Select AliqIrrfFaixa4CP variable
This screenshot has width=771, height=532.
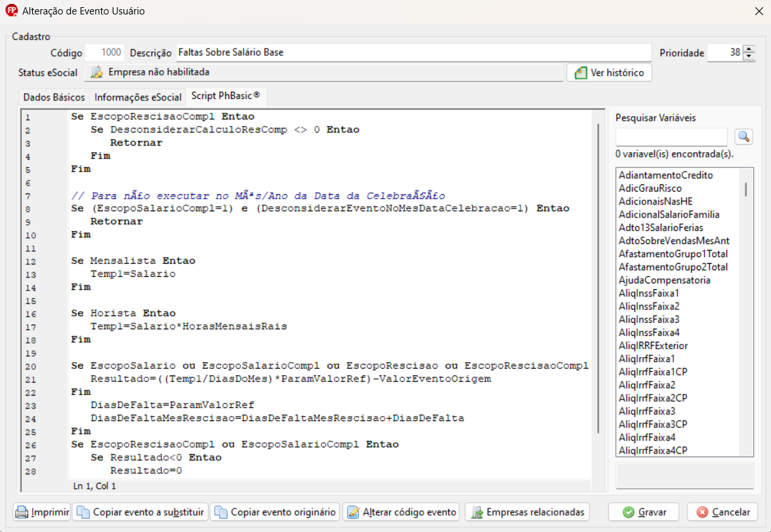click(x=652, y=451)
